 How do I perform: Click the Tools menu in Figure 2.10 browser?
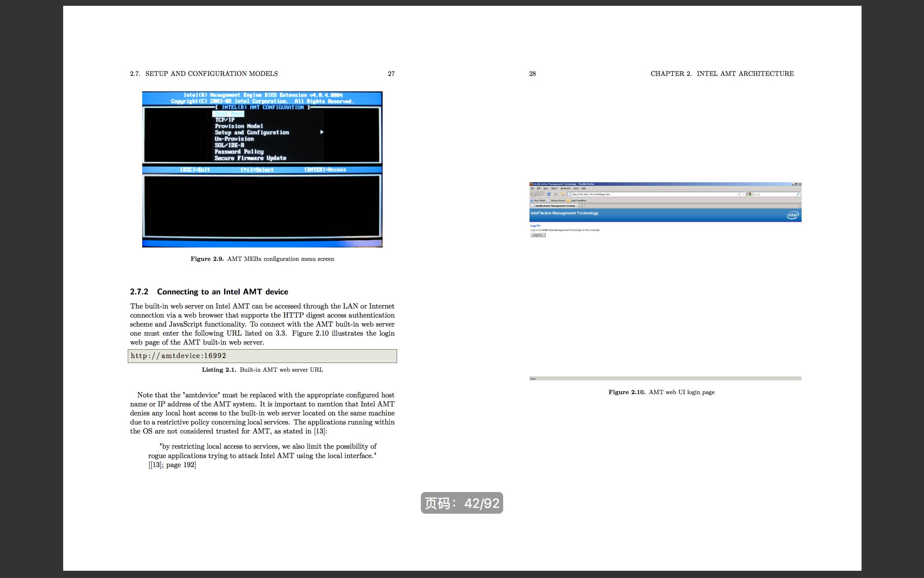576,189
